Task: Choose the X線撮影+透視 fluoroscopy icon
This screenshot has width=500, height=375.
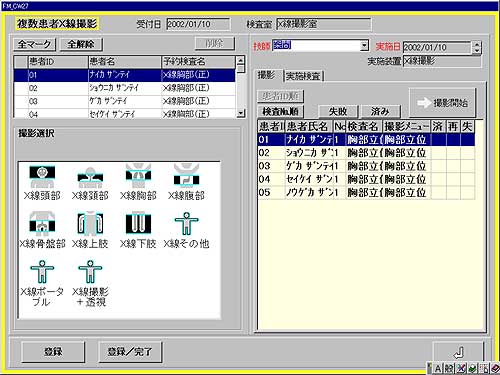Action: pos(90,283)
